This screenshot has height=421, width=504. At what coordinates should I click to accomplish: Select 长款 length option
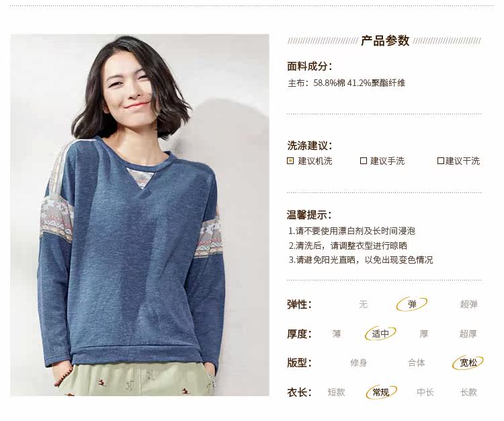pyautogui.click(x=468, y=392)
